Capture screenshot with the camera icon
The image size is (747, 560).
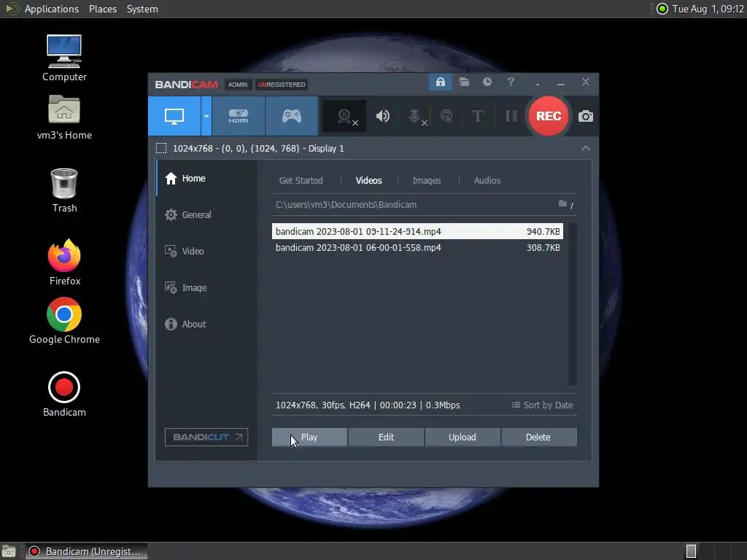click(x=586, y=116)
